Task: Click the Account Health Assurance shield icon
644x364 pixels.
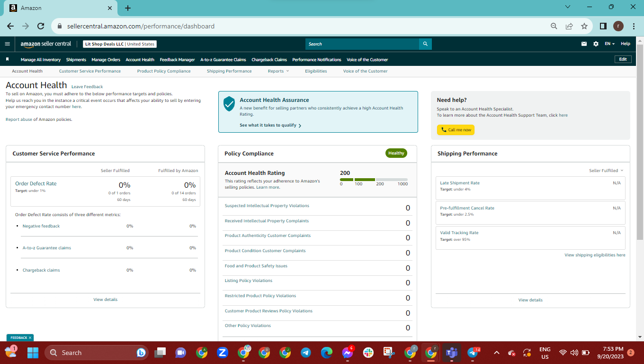Action: (x=229, y=103)
